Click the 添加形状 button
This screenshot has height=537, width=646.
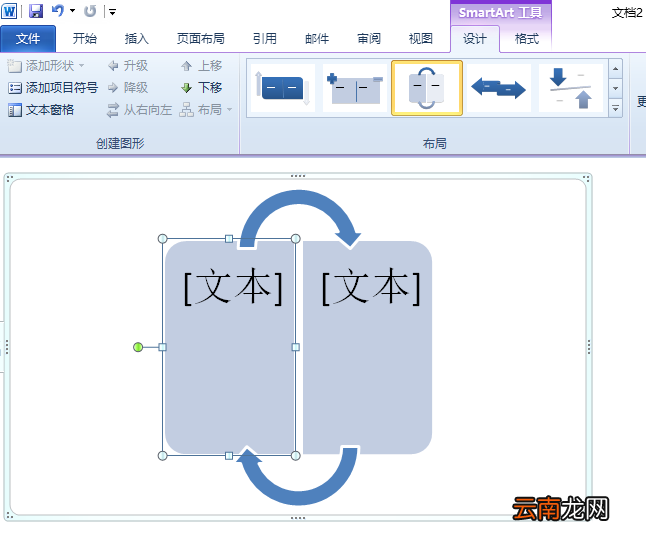pyautogui.click(x=41, y=66)
